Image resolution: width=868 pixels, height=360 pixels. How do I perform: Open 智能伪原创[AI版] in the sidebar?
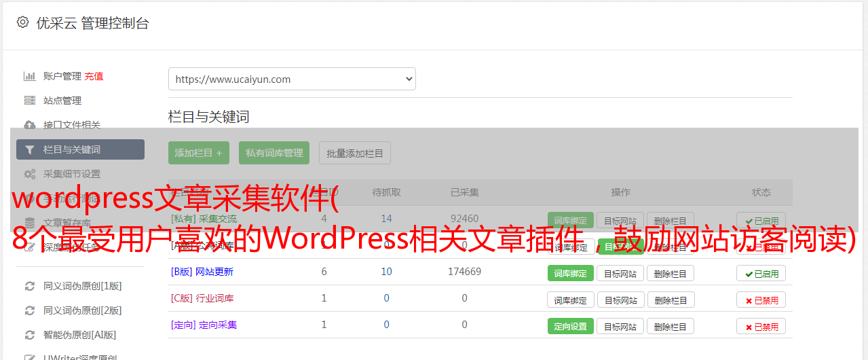pos(80,335)
